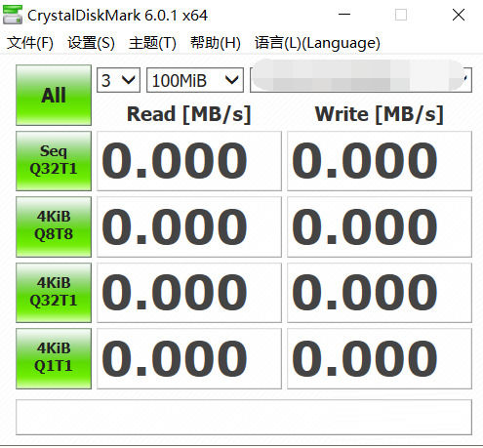Expand the test count dropdown showing 3
483x448 pixels.
(x=118, y=80)
